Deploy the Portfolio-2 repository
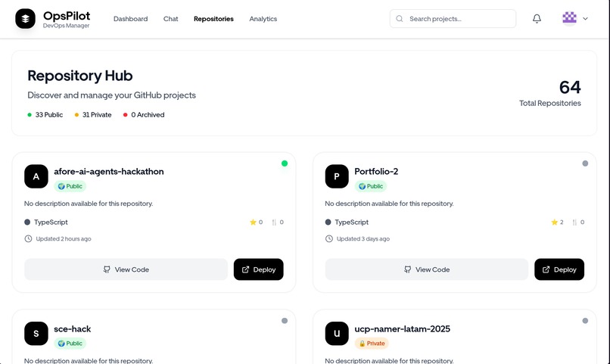 click(559, 269)
